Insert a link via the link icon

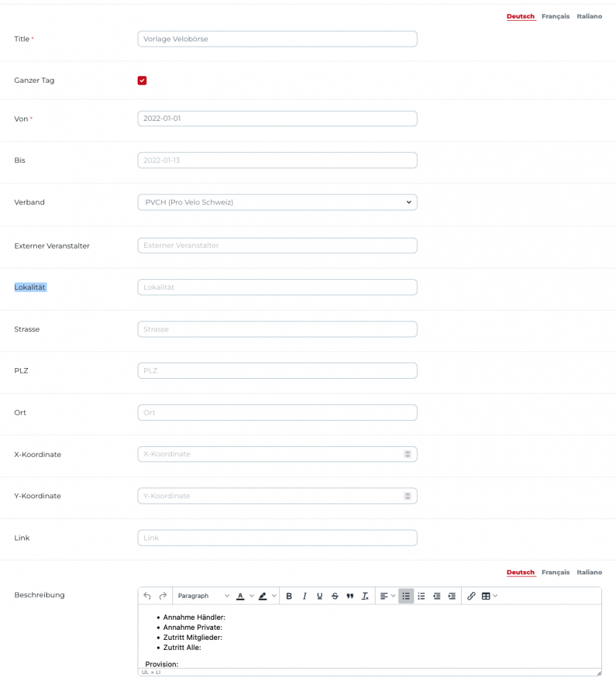coord(471,596)
